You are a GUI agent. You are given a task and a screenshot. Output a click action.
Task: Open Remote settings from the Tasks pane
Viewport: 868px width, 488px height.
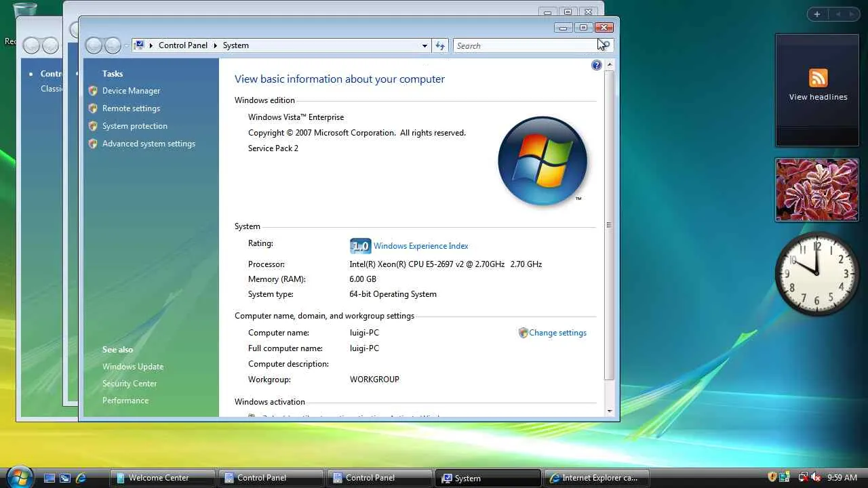tap(131, 108)
